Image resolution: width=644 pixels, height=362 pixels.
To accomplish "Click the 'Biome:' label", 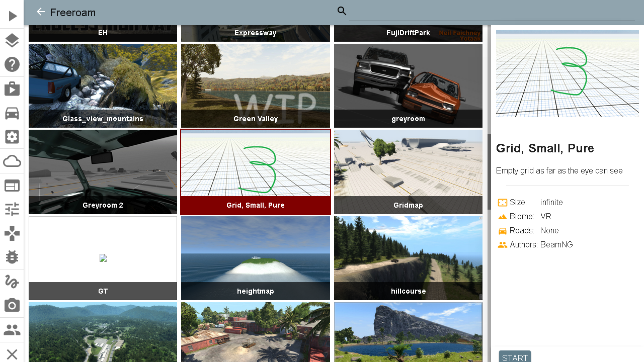I will (x=522, y=217).
